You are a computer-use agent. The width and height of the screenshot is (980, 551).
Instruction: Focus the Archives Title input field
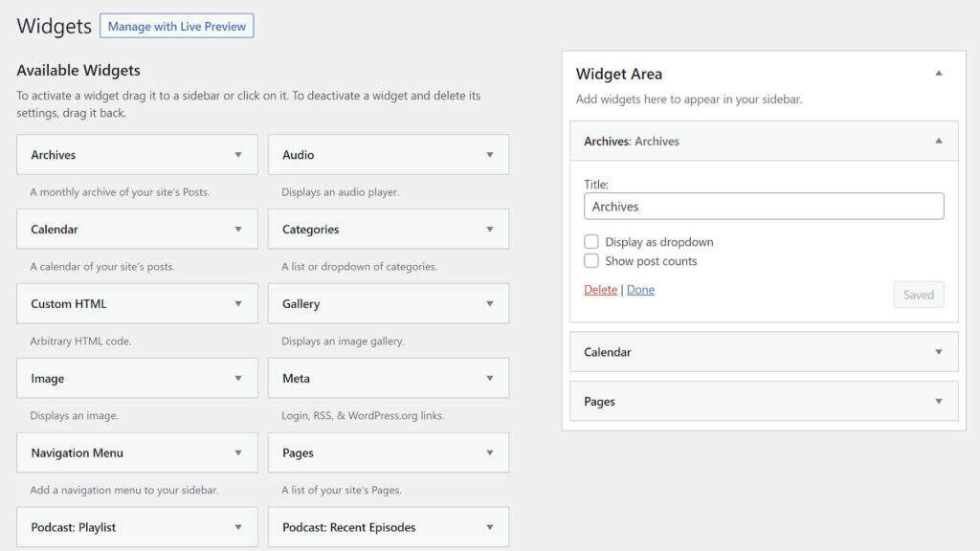[763, 207]
